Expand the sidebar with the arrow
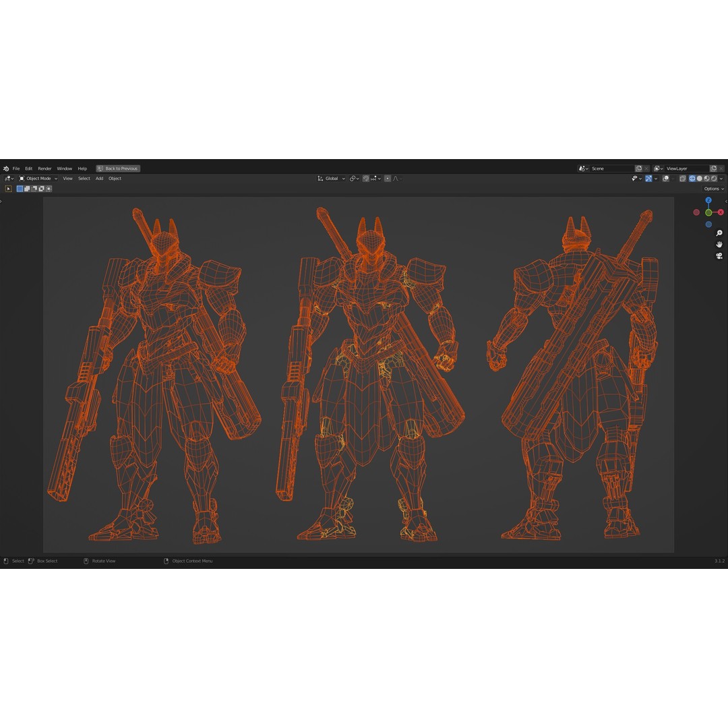Image resolution: width=728 pixels, height=728 pixels. pyautogui.click(x=726, y=201)
